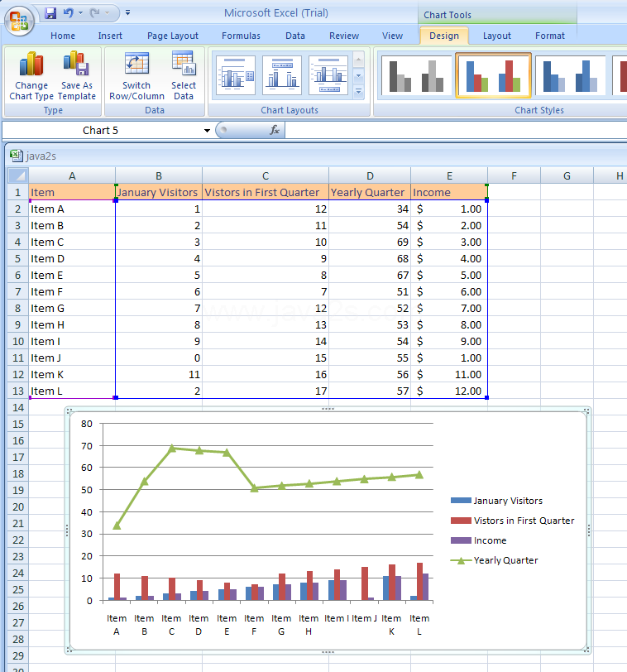Click the Office button orb
This screenshot has width=627, height=672.
point(19,21)
